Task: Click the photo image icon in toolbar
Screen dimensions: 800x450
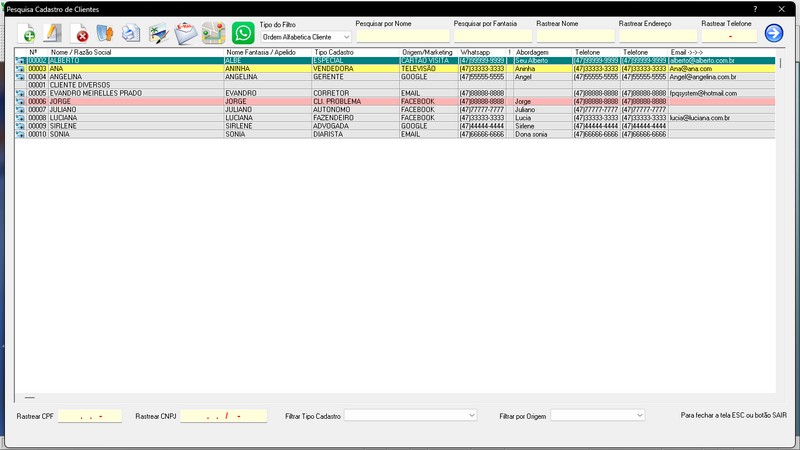Action: (x=159, y=33)
